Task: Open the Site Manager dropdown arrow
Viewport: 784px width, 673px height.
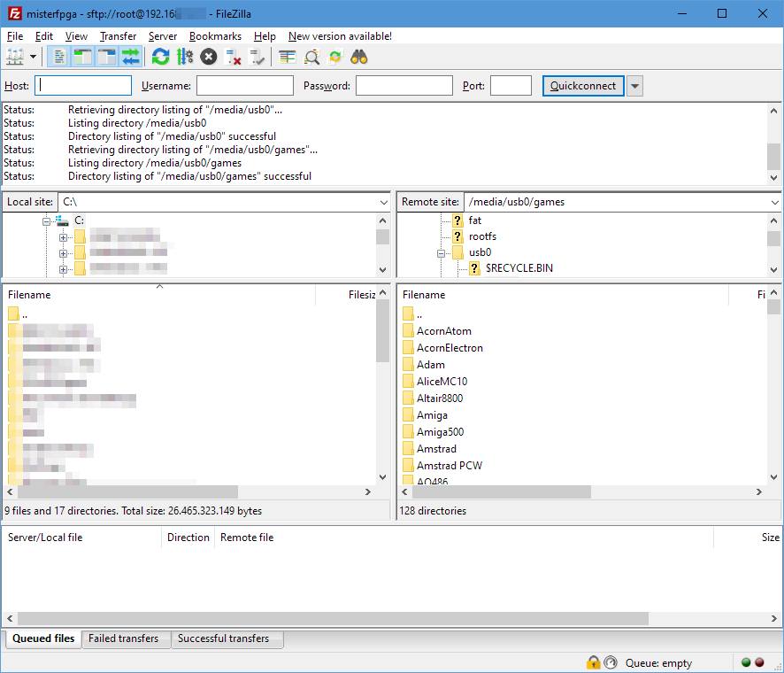Action: tap(33, 57)
